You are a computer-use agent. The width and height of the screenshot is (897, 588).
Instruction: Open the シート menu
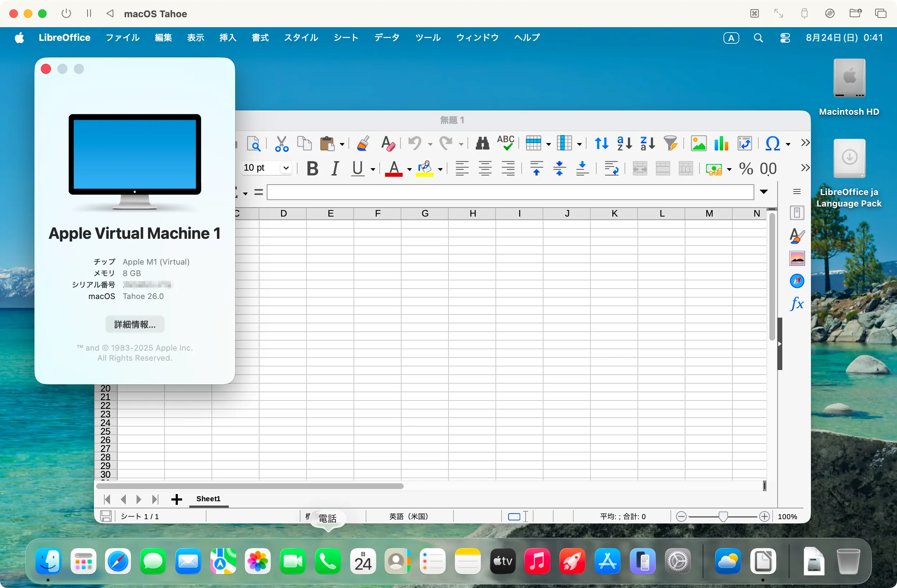tap(346, 38)
